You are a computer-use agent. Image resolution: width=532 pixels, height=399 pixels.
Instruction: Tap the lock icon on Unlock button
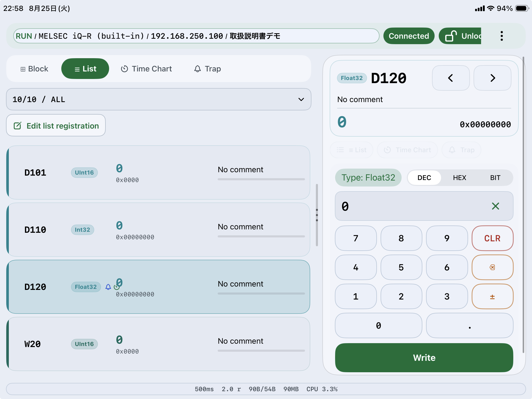pyautogui.click(x=451, y=36)
